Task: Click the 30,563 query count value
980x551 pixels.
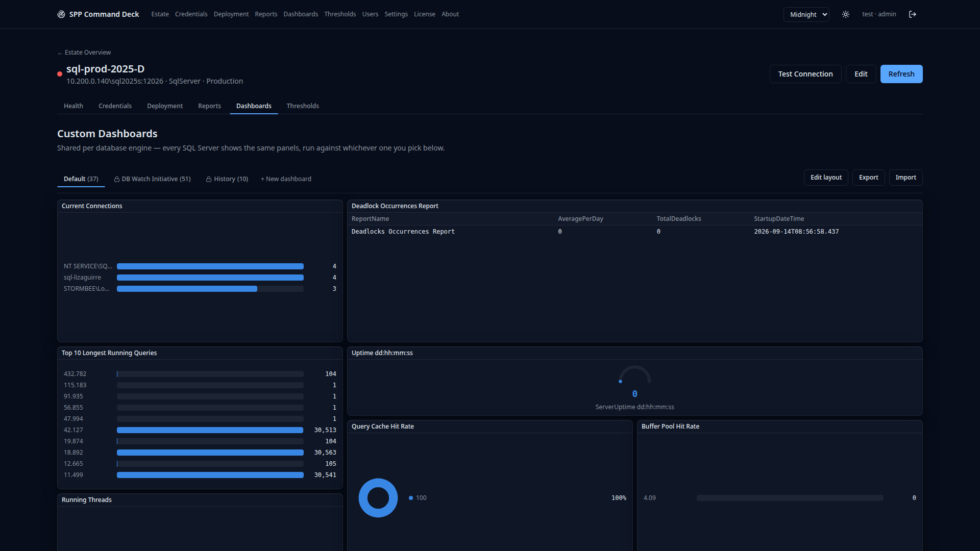Action: coord(325,453)
